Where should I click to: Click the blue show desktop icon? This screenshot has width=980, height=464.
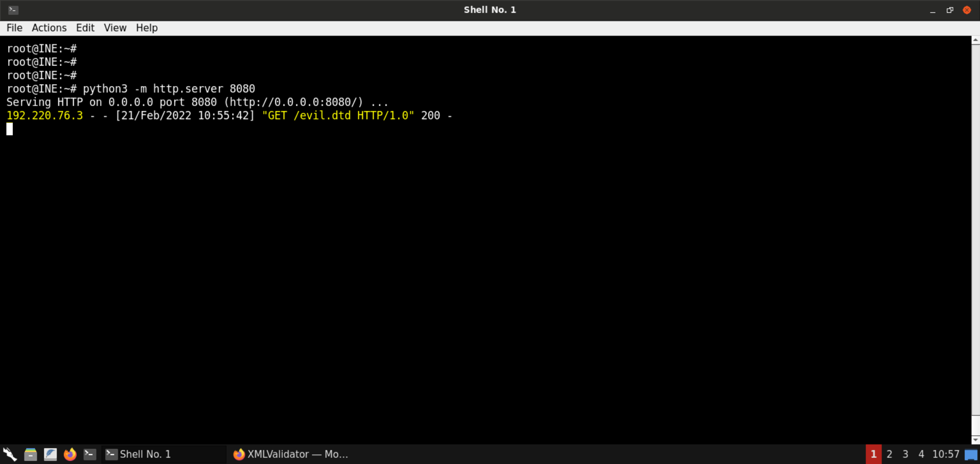coord(971,454)
